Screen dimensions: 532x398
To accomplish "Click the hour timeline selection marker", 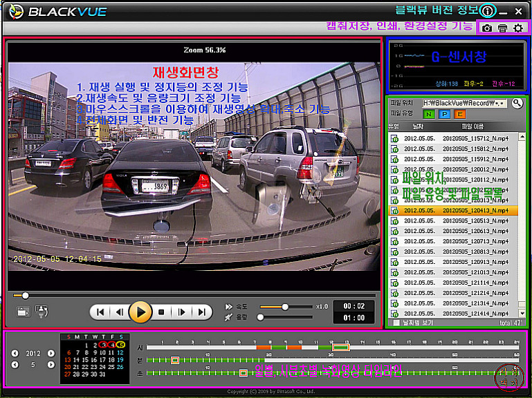I will pos(340,347).
